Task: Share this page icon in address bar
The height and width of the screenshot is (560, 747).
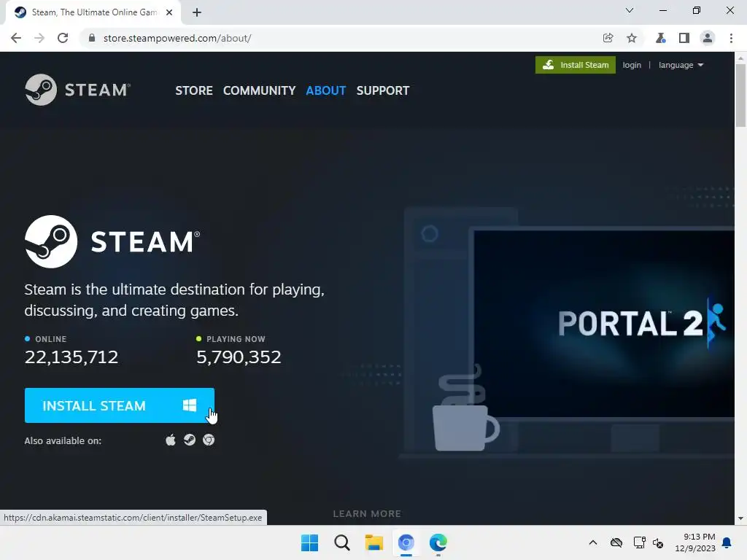Action: click(608, 38)
